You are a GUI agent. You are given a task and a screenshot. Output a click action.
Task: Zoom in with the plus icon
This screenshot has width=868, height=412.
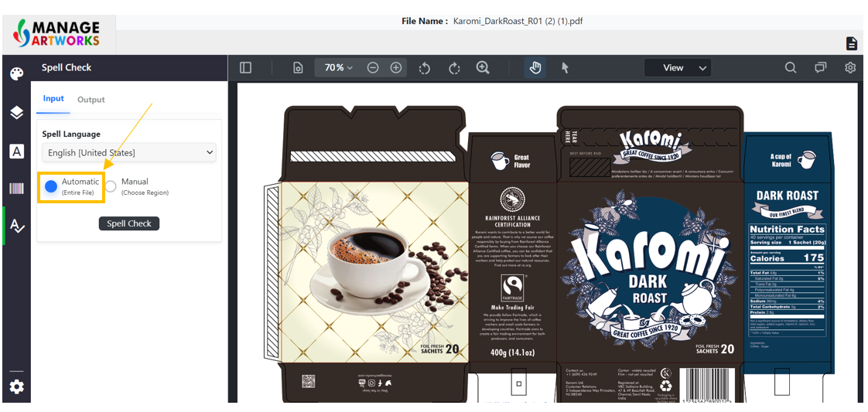point(396,67)
